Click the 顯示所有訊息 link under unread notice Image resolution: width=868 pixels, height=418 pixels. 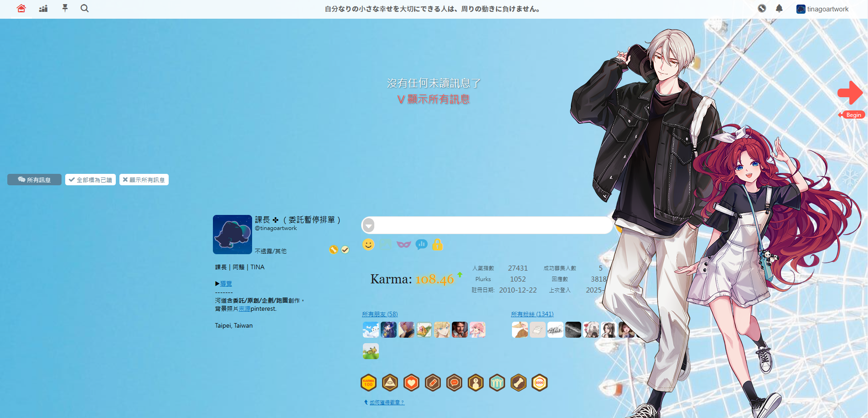[433, 99]
